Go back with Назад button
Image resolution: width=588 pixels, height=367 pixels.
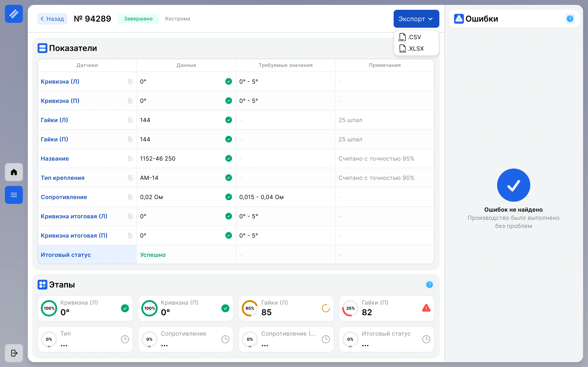[52, 19]
